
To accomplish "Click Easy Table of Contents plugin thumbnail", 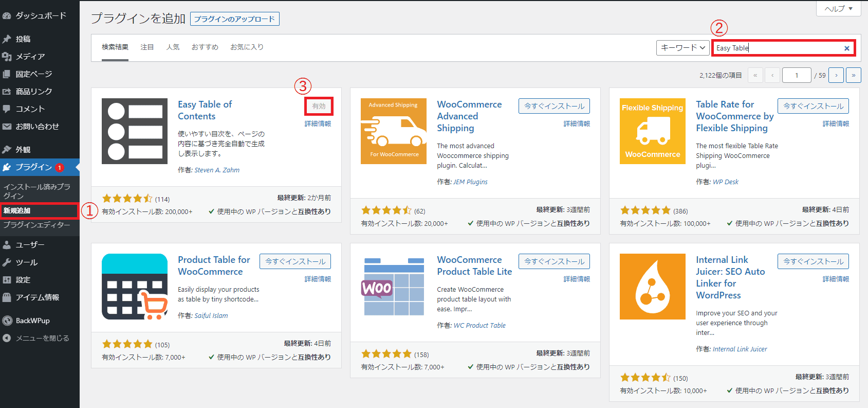I will click(135, 131).
